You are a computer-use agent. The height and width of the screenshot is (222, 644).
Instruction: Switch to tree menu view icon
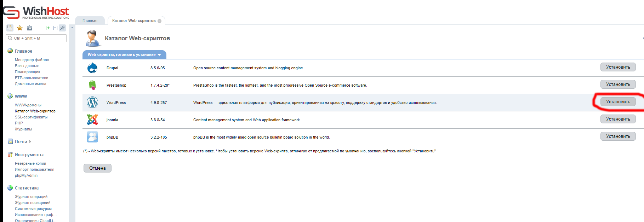tap(10, 28)
